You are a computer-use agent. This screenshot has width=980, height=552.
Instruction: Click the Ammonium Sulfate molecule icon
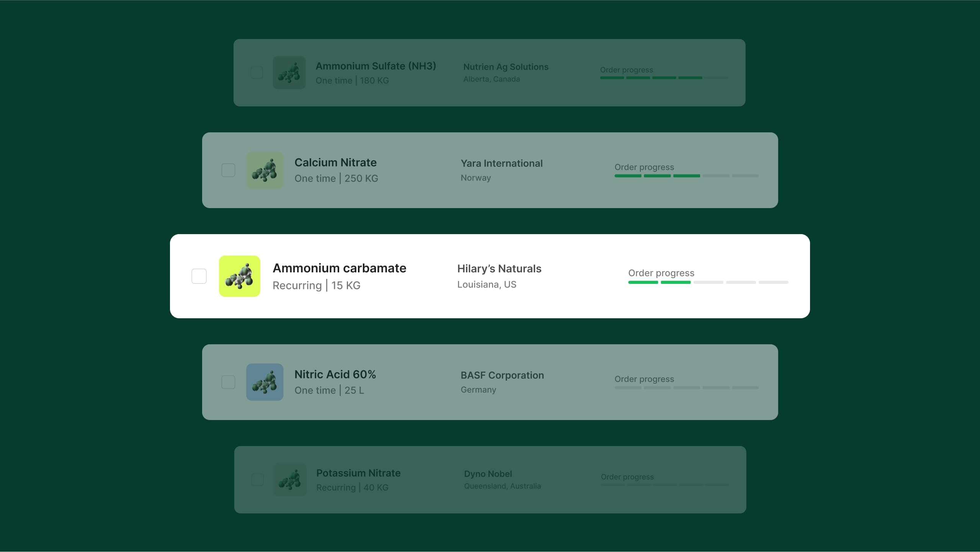click(289, 73)
